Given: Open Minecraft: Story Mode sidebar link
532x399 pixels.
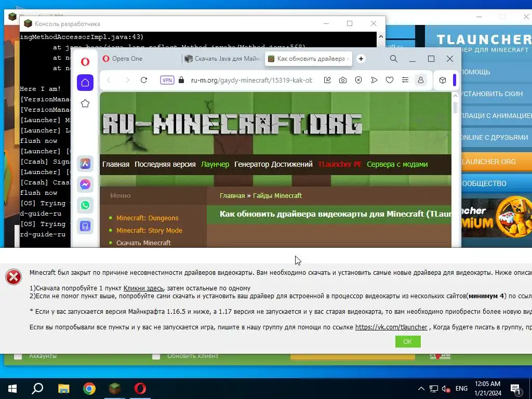Looking at the screenshot, I should click(149, 230).
